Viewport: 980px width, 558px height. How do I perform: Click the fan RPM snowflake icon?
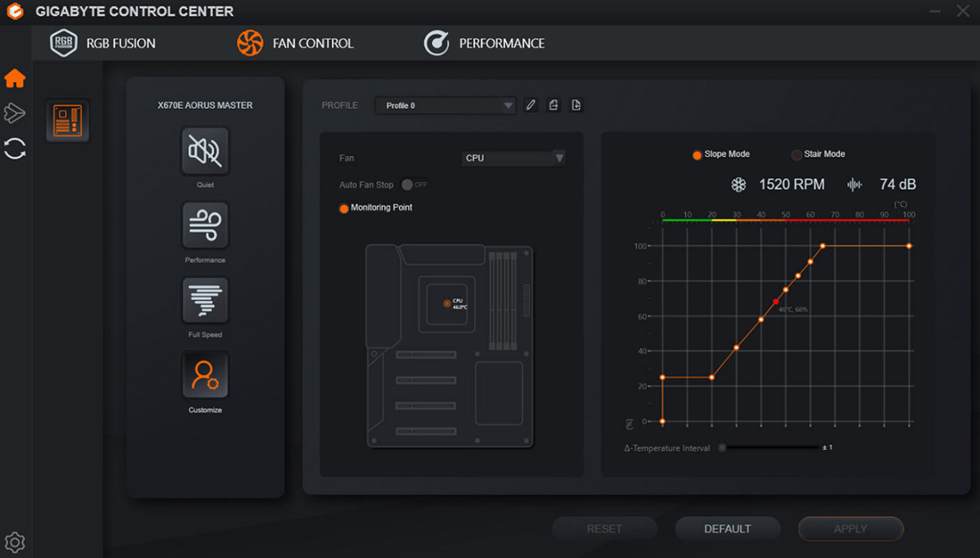[739, 185]
